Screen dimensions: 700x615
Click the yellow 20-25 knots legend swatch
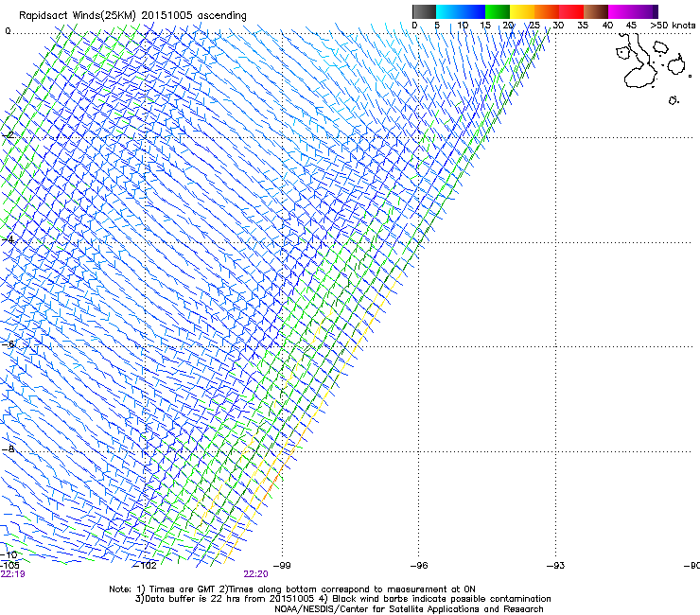522,11
